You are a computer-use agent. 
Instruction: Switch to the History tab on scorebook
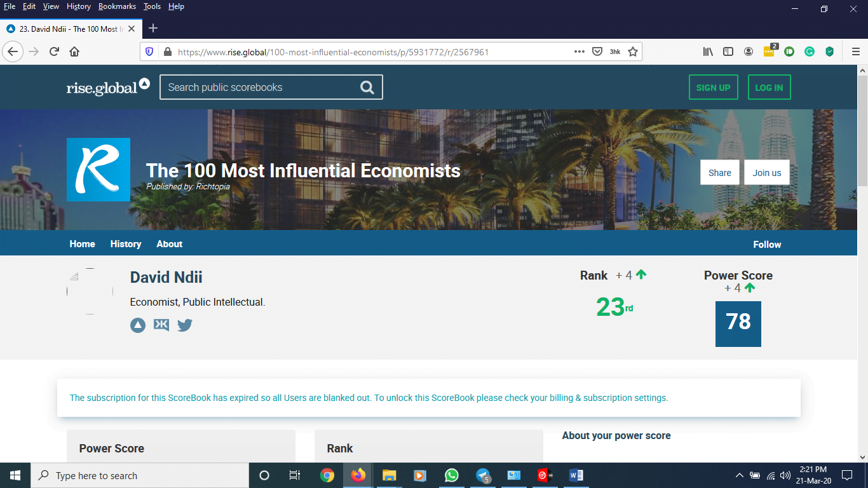click(x=126, y=244)
